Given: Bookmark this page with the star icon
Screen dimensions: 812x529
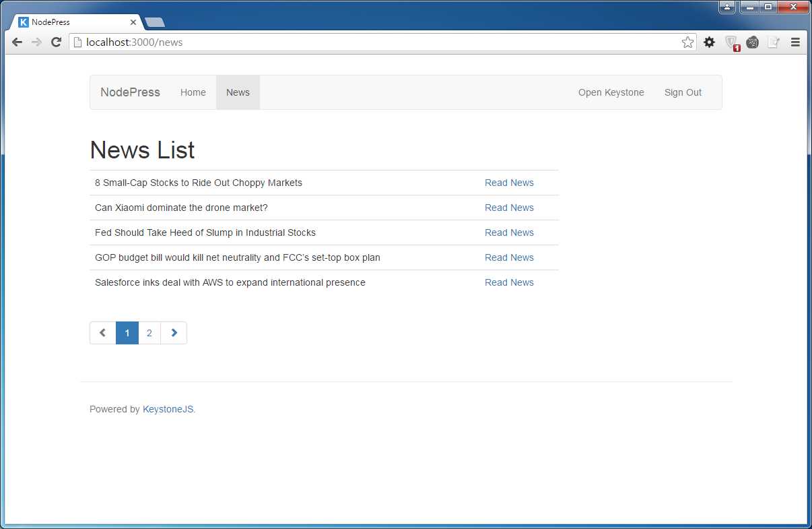Looking at the screenshot, I should pyautogui.click(x=687, y=42).
